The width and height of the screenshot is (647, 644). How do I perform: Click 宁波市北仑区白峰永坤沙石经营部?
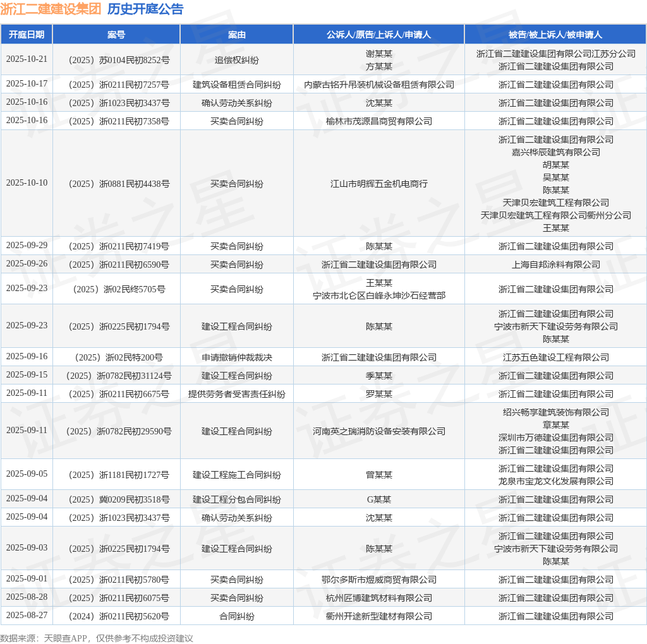pos(379,295)
